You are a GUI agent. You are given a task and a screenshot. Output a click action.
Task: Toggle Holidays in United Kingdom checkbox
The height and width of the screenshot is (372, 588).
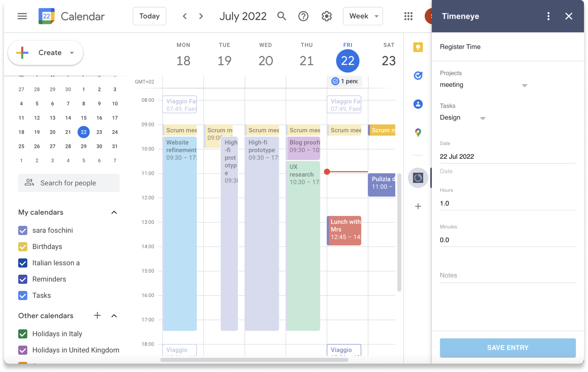pyautogui.click(x=23, y=350)
